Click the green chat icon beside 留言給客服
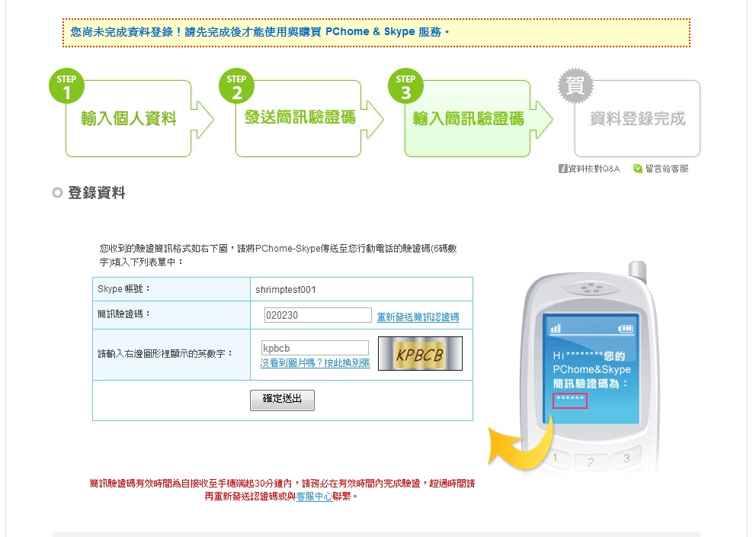The image size is (756, 537). pos(637,169)
